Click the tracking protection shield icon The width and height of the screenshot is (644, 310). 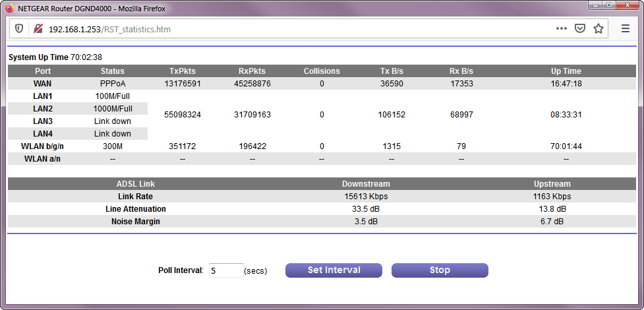(19, 29)
